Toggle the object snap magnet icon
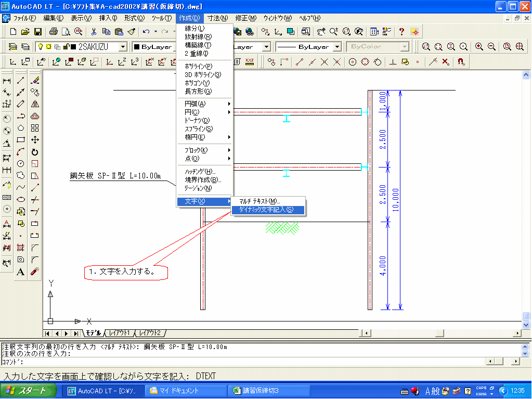The image size is (532, 399). tap(461, 62)
